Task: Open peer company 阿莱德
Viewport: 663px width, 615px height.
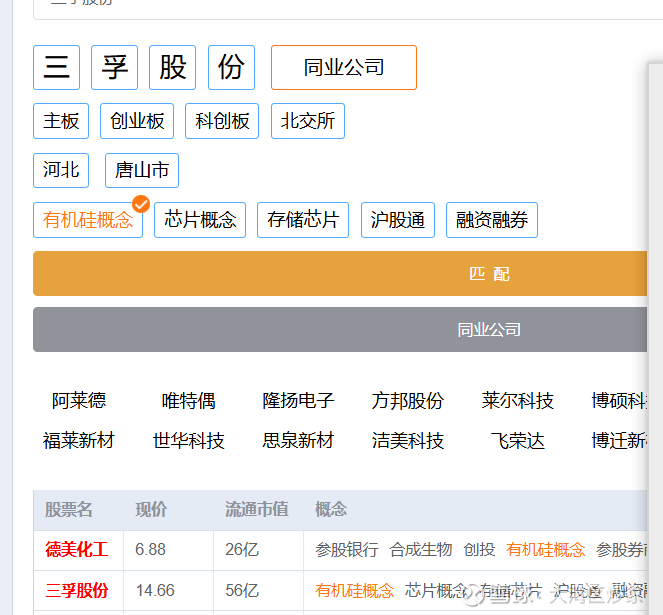Action: coord(79,401)
